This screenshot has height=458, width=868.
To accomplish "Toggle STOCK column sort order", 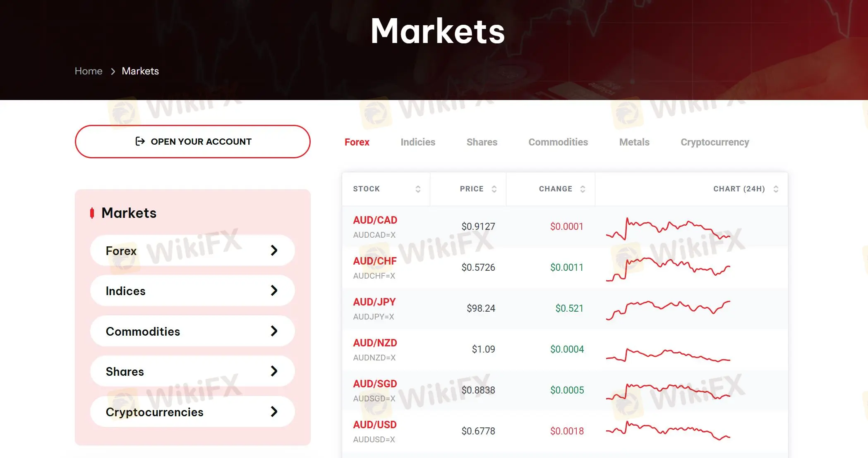I will pos(418,188).
